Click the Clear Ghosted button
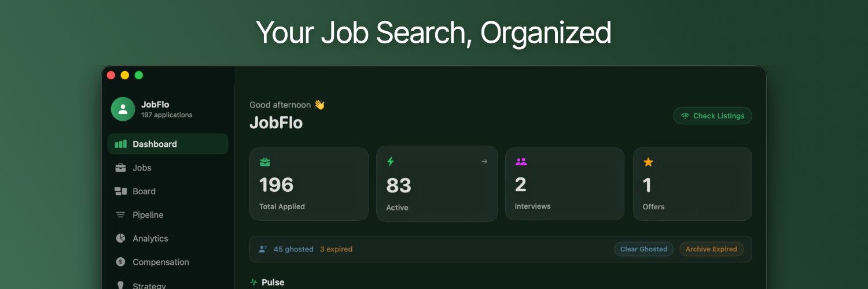The image size is (868, 289). [643, 249]
